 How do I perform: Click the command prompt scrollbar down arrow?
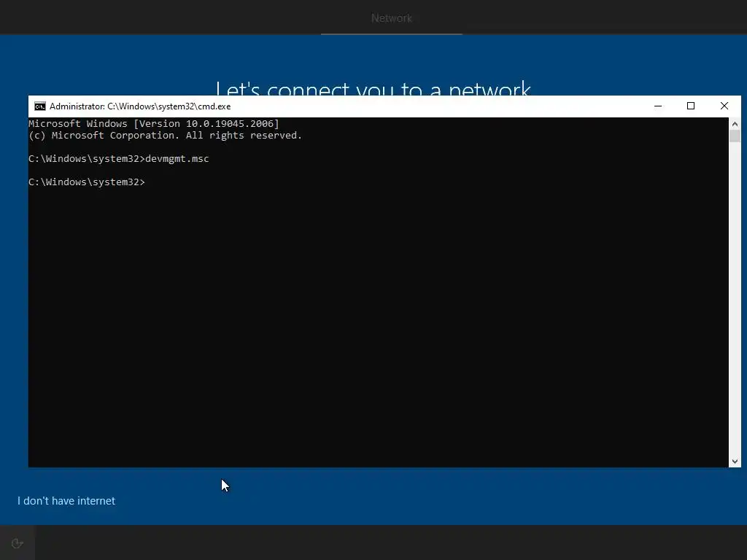pyautogui.click(x=735, y=461)
